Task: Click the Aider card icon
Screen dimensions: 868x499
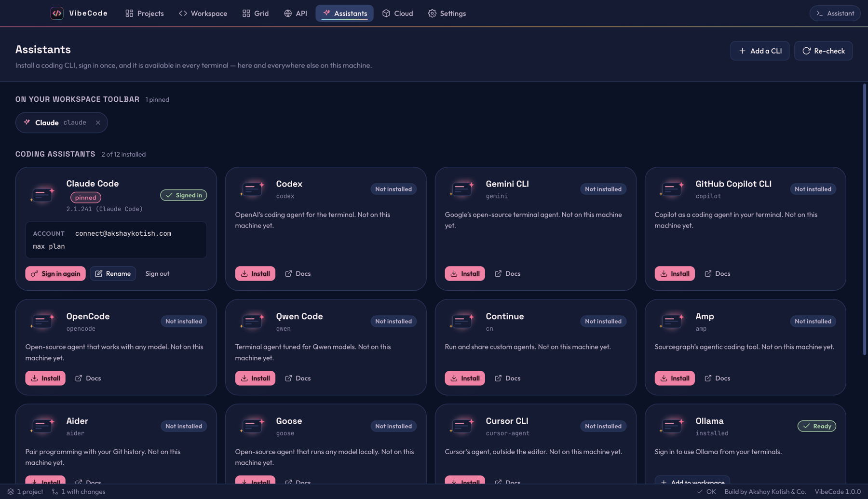Action: tap(42, 426)
